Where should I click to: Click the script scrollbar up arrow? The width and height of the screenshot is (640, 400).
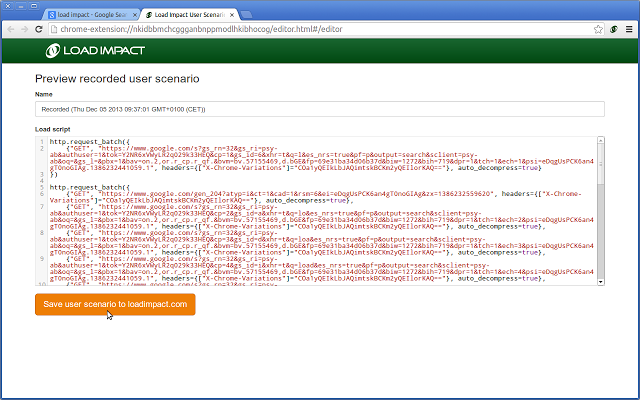tap(600, 140)
